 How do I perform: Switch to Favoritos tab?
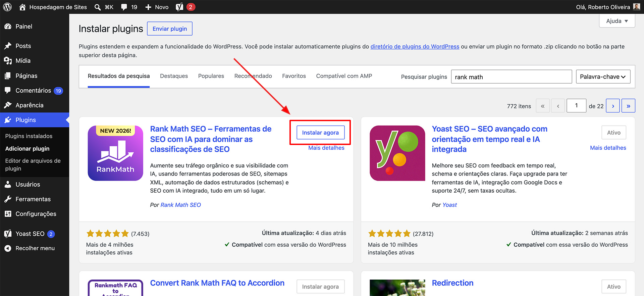(294, 76)
